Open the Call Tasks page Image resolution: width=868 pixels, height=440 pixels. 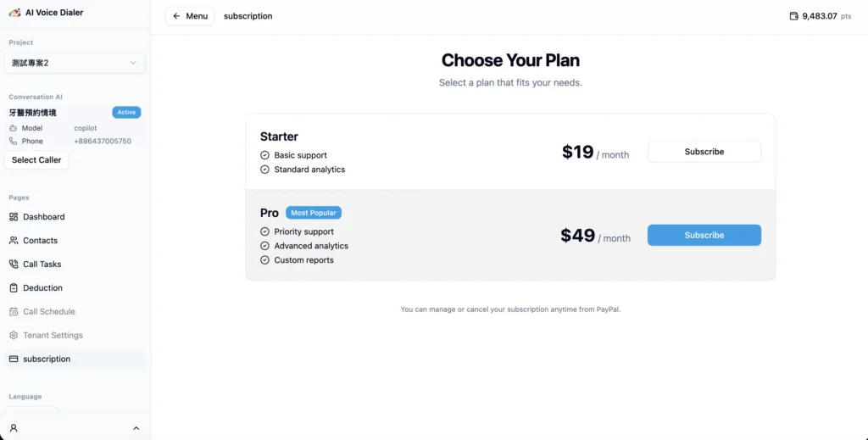point(42,265)
